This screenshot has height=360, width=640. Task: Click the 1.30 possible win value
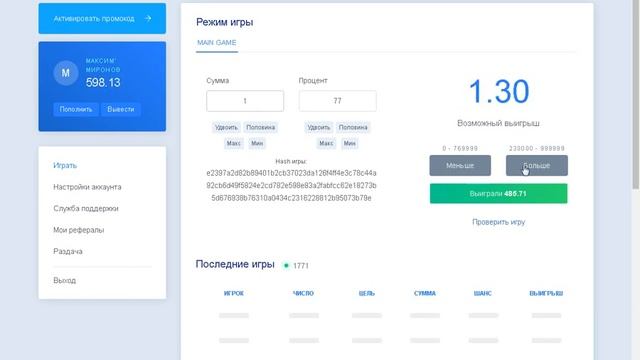[499, 91]
